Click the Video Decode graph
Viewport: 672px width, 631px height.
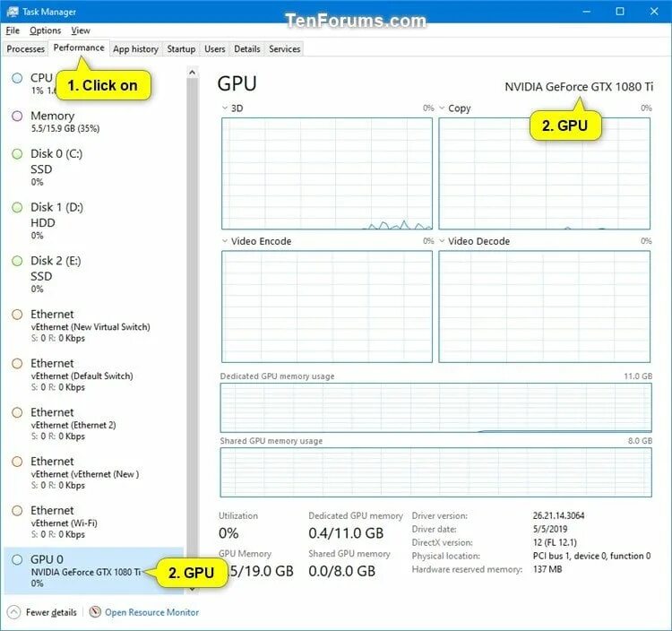pyautogui.click(x=544, y=307)
